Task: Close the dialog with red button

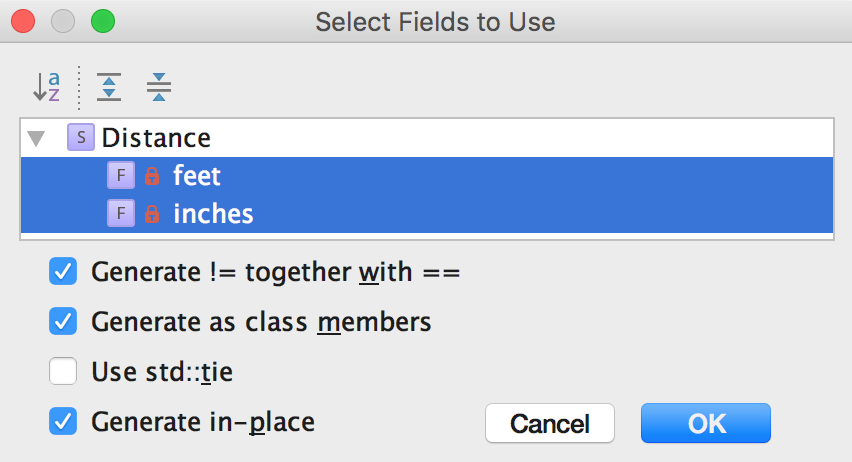Action: coord(24,20)
